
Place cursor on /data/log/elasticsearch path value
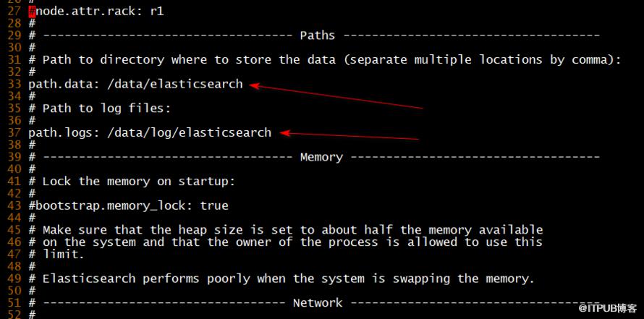tap(190, 132)
